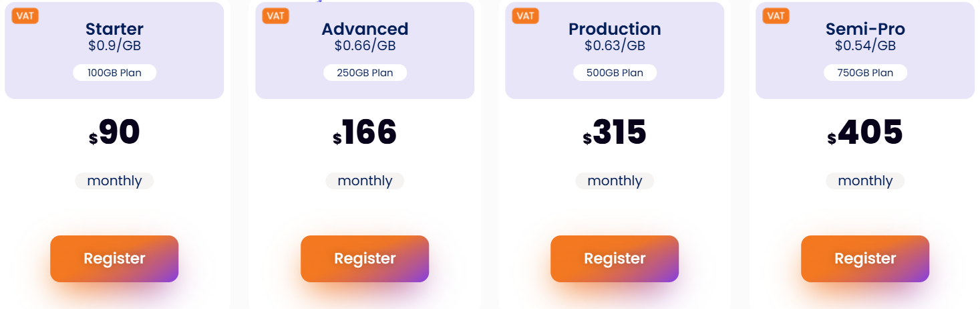Click the VAT badge on Starter card
This screenshot has width=980, height=309.
tap(25, 15)
